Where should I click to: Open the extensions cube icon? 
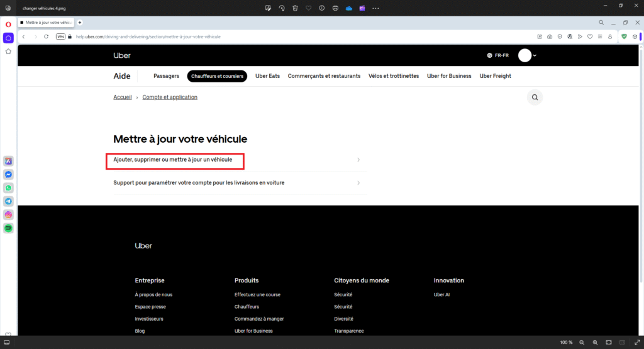pyautogui.click(x=635, y=36)
